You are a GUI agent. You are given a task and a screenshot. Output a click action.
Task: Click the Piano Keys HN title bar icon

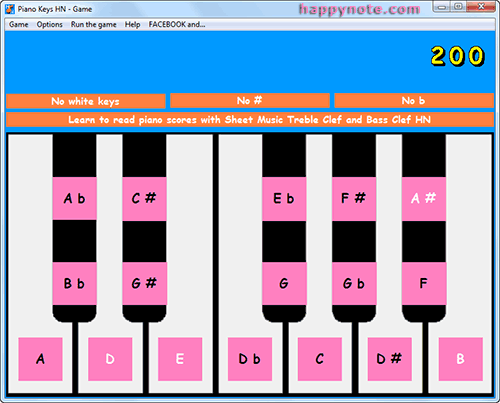point(10,9)
